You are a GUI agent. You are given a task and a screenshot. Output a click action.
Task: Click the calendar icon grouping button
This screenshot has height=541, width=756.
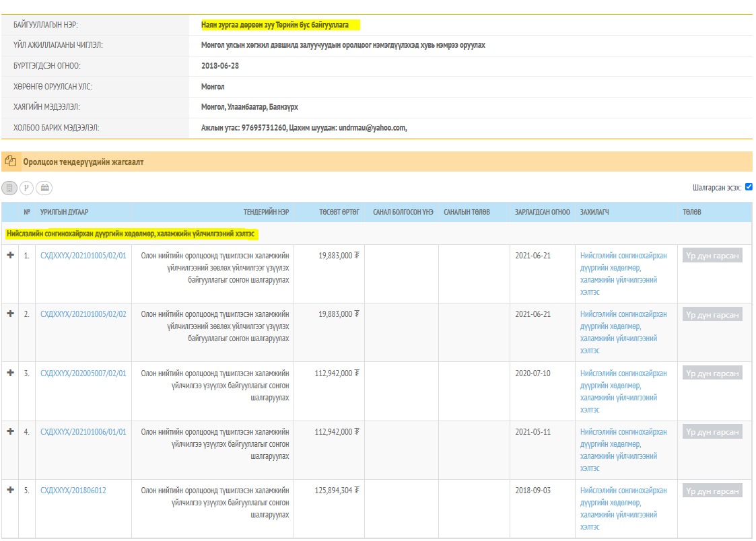(x=44, y=188)
